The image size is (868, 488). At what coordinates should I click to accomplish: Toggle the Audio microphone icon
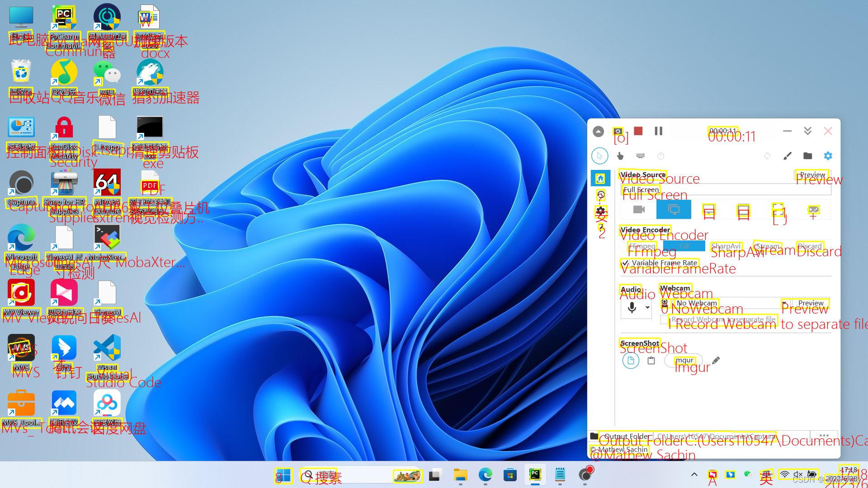(632, 308)
